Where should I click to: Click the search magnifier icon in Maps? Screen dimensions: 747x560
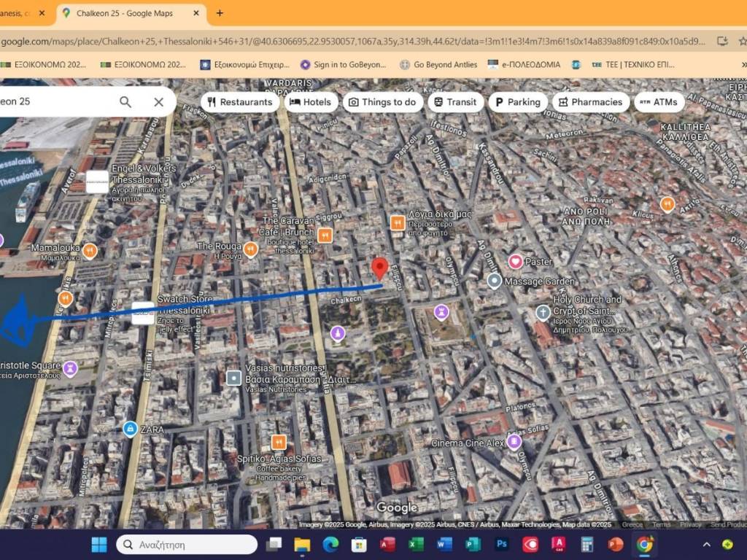point(125,102)
